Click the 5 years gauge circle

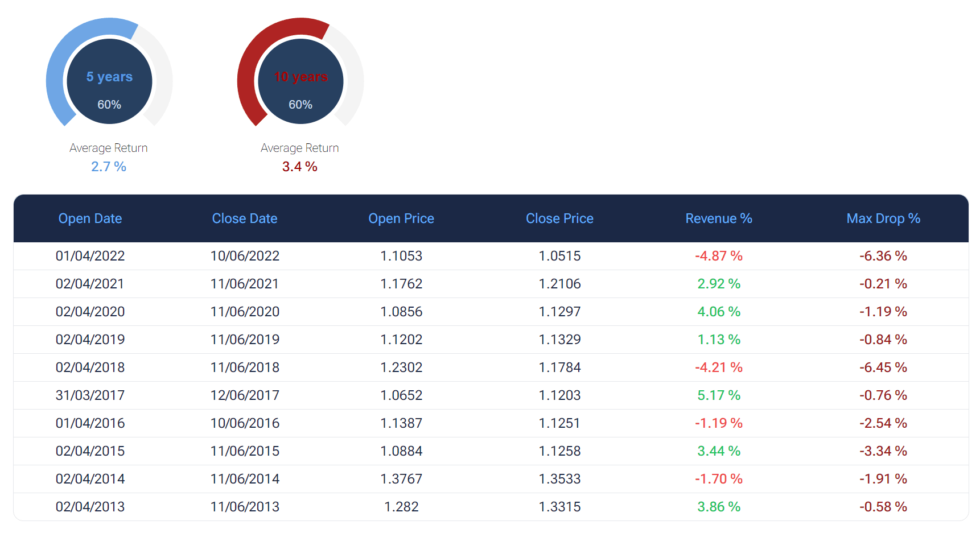[109, 81]
